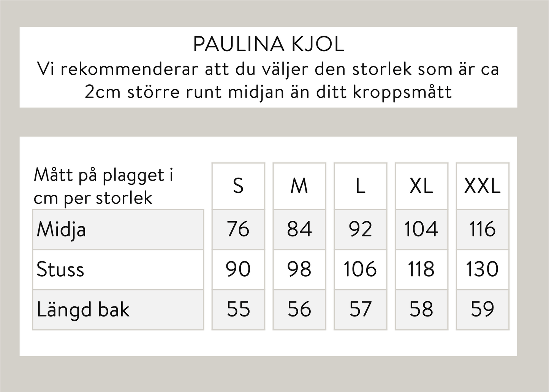Select Längd bak value 58 for XL
This screenshot has width=549, height=392.
[421, 309]
